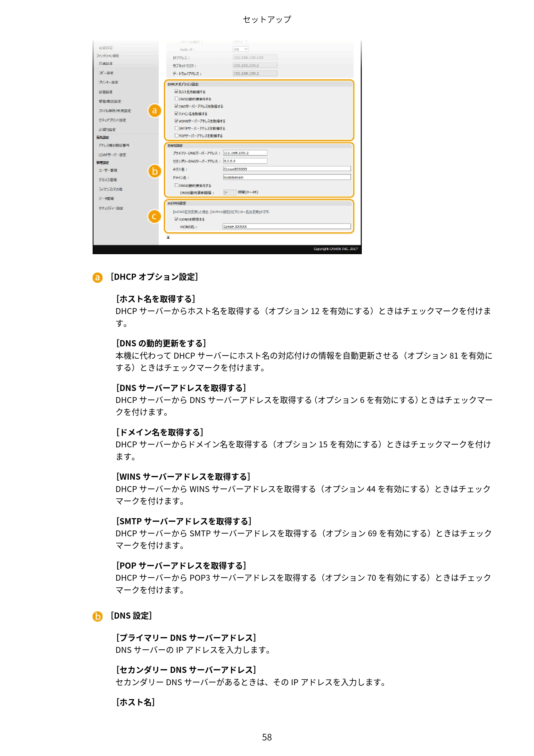Screen dimensions: 534x756
Task: Click the primary DNS server address field
Action: pos(245,153)
